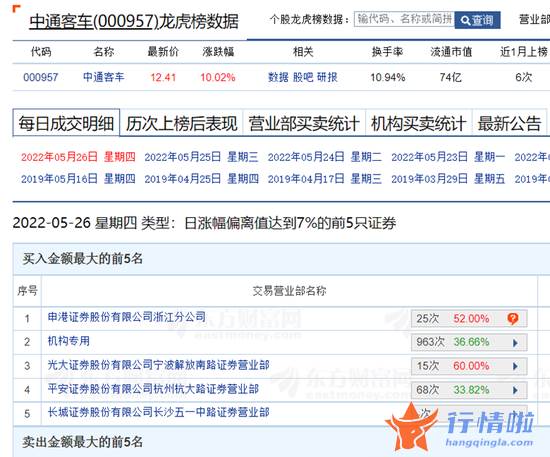Open the 股吧 related link
This screenshot has width=550, height=457.
(x=303, y=77)
